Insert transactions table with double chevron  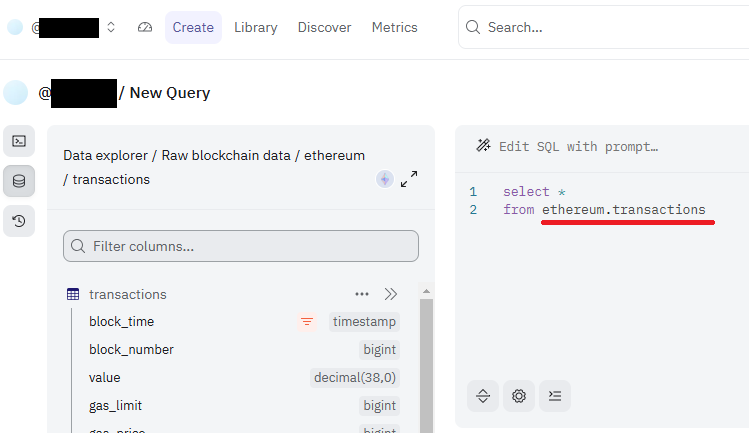tap(391, 294)
